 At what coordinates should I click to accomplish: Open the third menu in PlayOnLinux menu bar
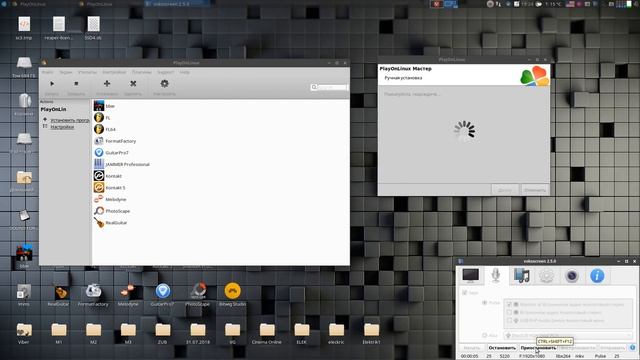pyautogui.click(x=87, y=72)
